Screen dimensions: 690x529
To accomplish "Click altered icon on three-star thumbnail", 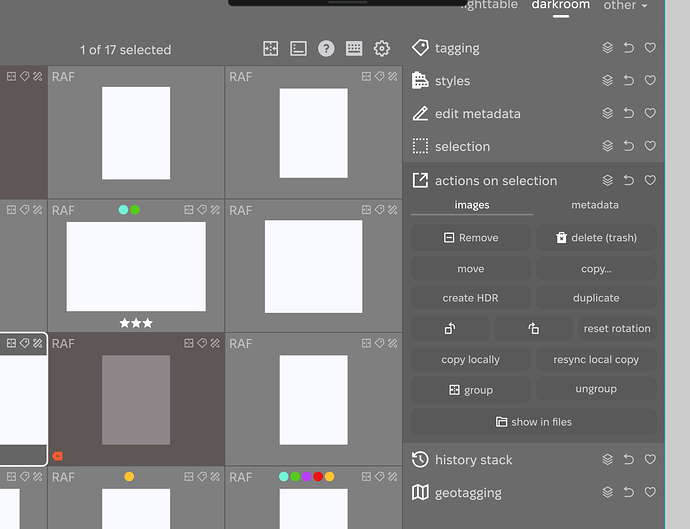I will coord(215,210).
